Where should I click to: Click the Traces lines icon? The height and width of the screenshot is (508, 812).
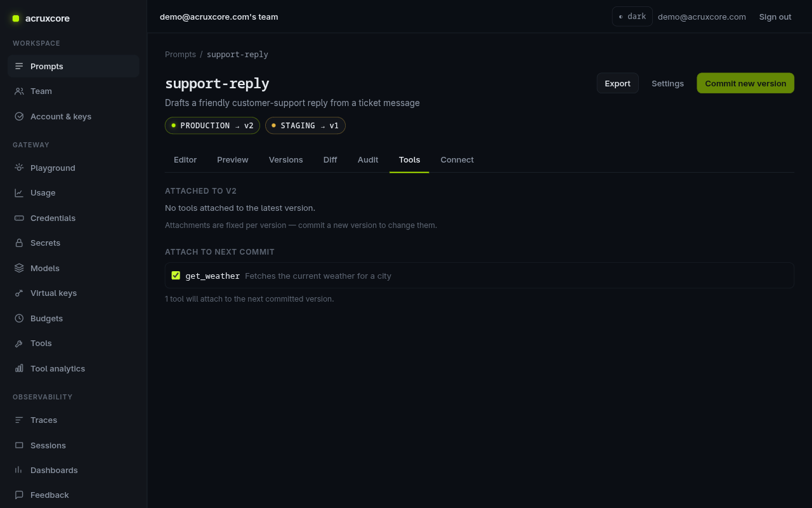(19, 420)
